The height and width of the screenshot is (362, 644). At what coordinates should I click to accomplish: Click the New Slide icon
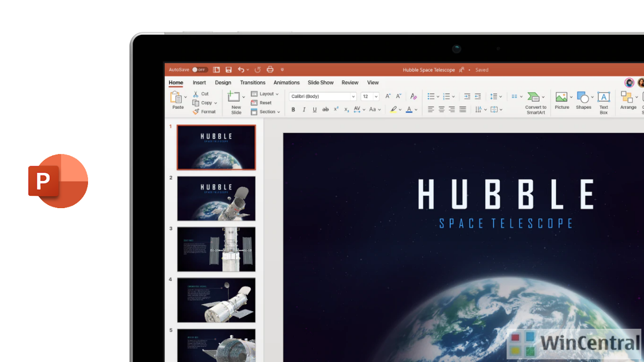point(233,97)
